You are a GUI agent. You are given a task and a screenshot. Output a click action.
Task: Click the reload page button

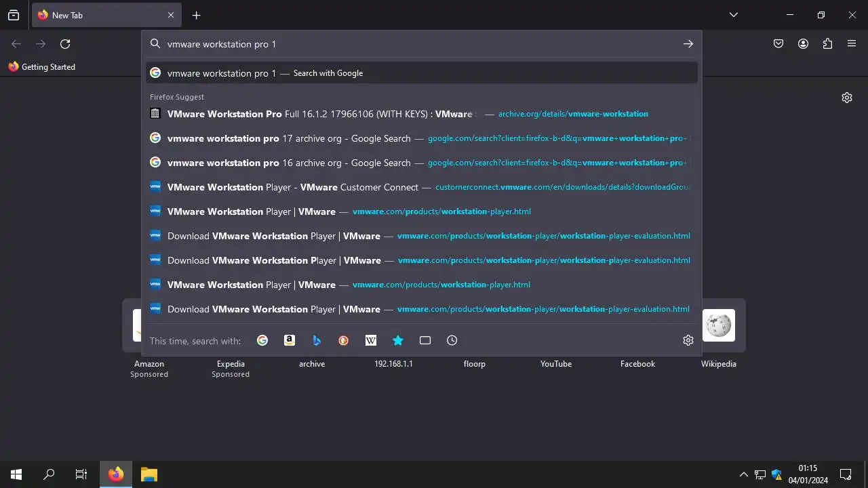[65, 44]
